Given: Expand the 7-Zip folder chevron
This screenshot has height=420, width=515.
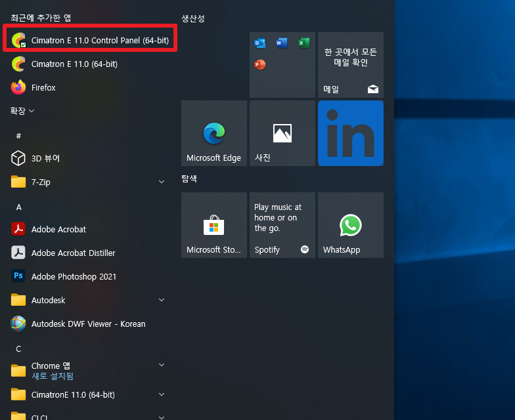Looking at the screenshot, I should click(x=162, y=182).
